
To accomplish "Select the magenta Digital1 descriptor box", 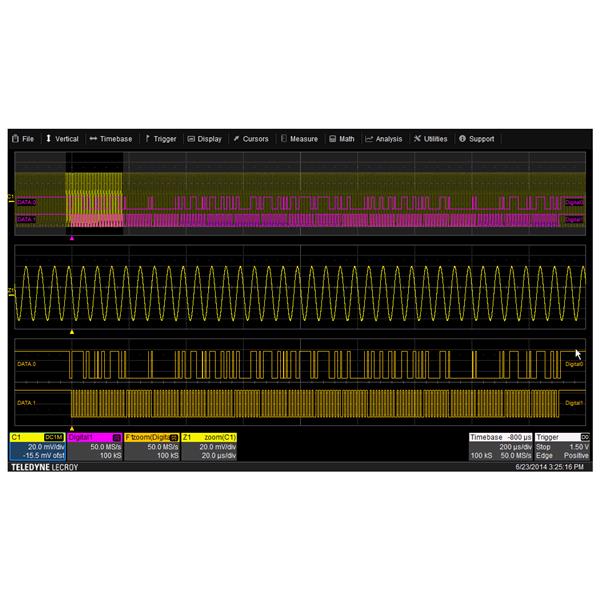I will [x=95, y=446].
